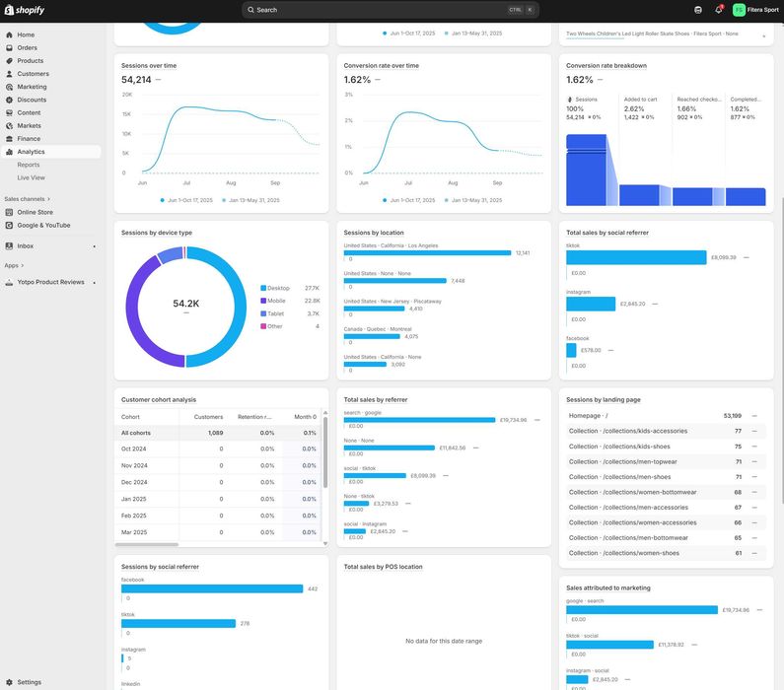784x690 pixels.
Task: Click the Shopify logo
Action: click(x=24, y=10)
